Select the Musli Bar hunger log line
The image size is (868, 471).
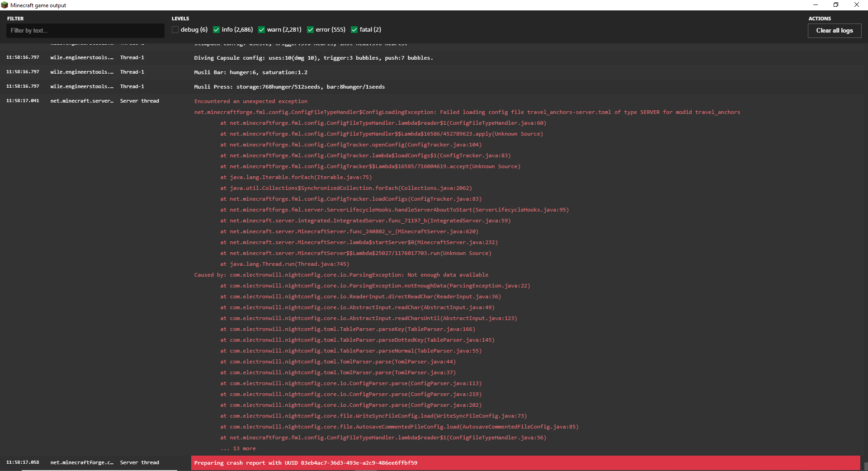click(250, 72)
